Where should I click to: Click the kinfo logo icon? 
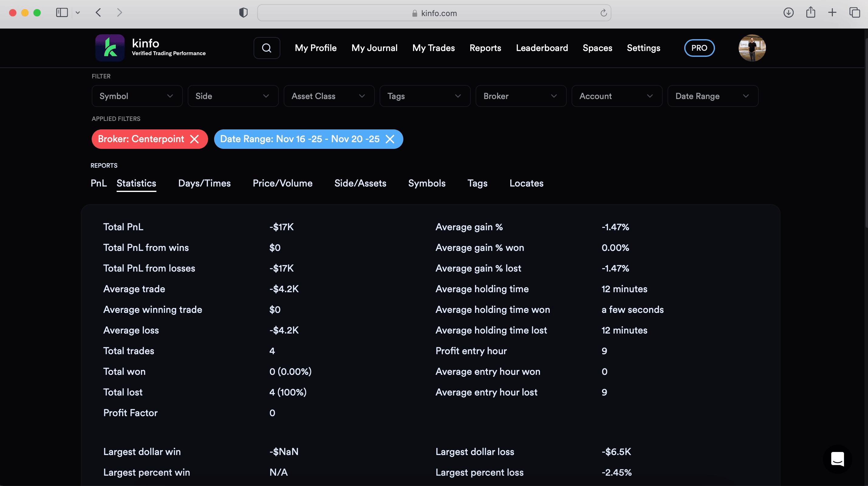coord(110,47)
